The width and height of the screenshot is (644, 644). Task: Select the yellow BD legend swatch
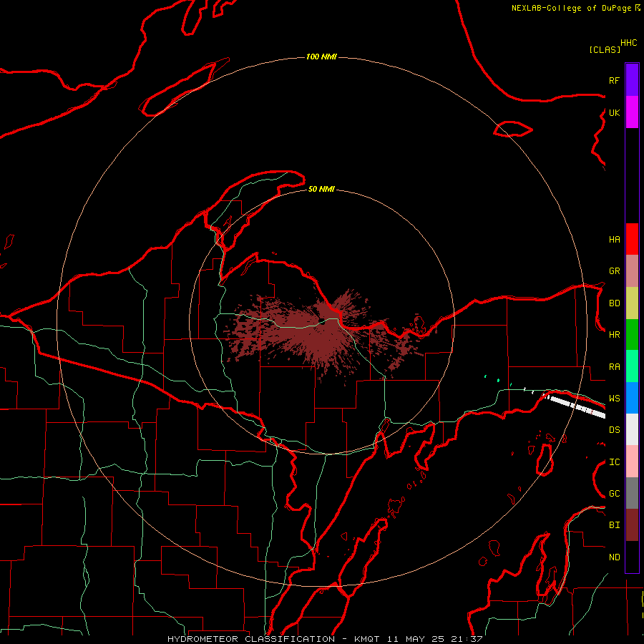(632, 303)
